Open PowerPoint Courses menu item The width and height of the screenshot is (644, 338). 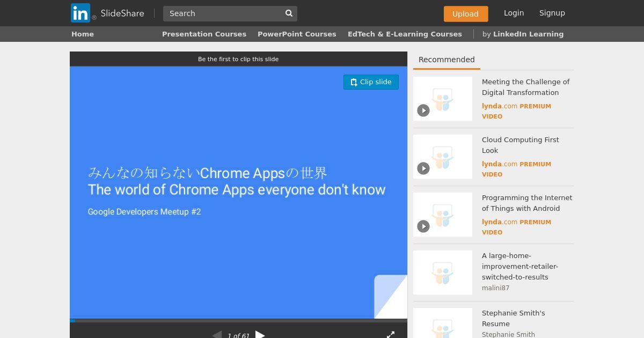tap(297, 34)
